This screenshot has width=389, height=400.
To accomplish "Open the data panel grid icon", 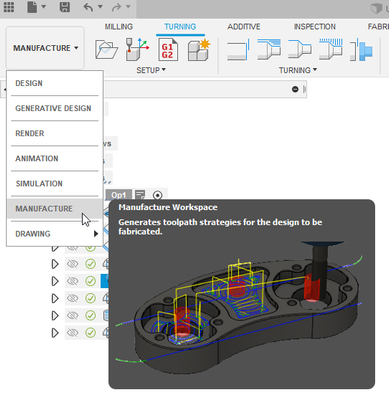I will tap(9, 7).
